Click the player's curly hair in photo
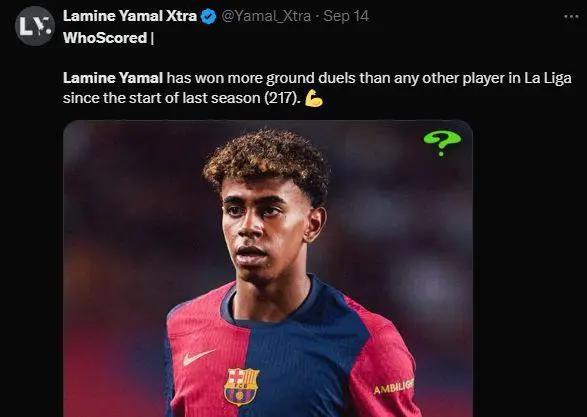The image size is (587, 417). [x=266, y=161]
